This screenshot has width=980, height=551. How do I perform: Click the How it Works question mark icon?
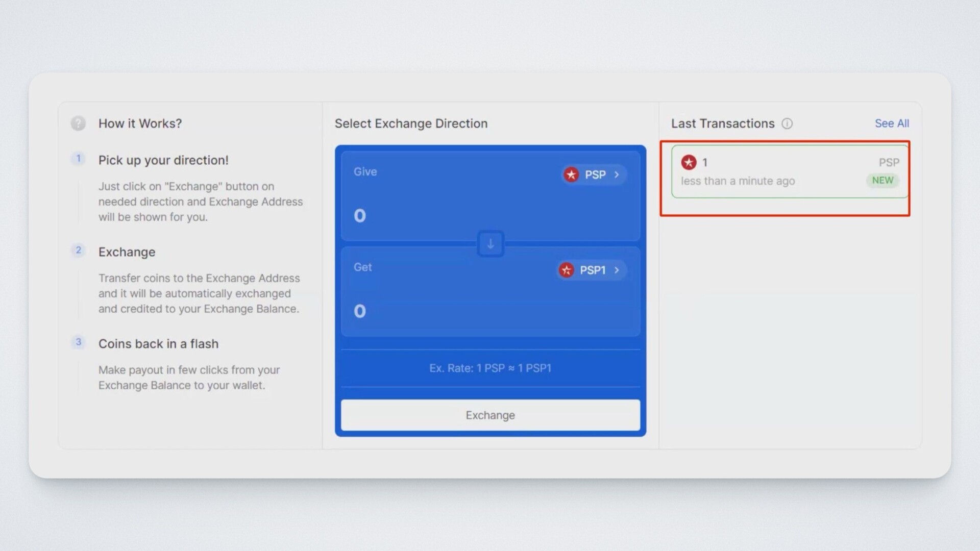pos(78,123)
